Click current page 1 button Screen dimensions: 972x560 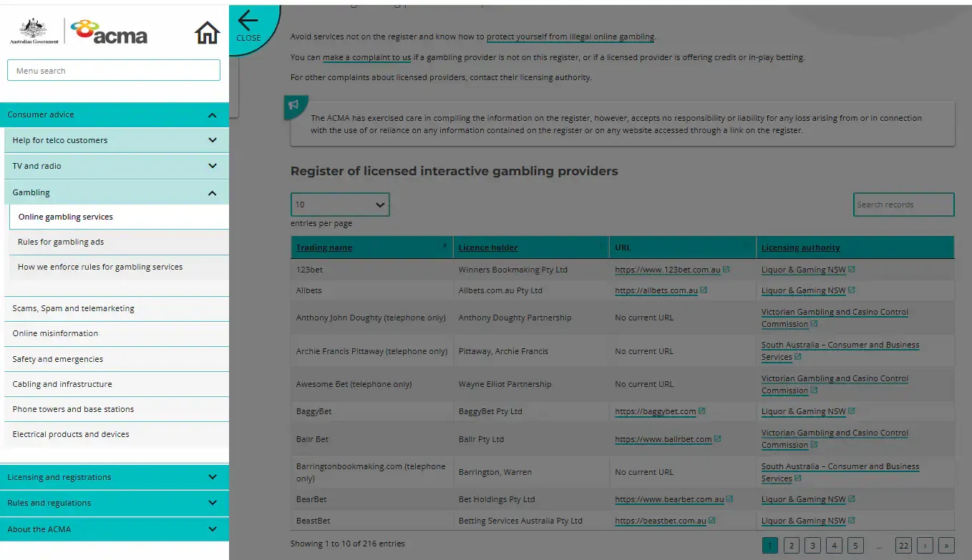[x=770, y=546]
